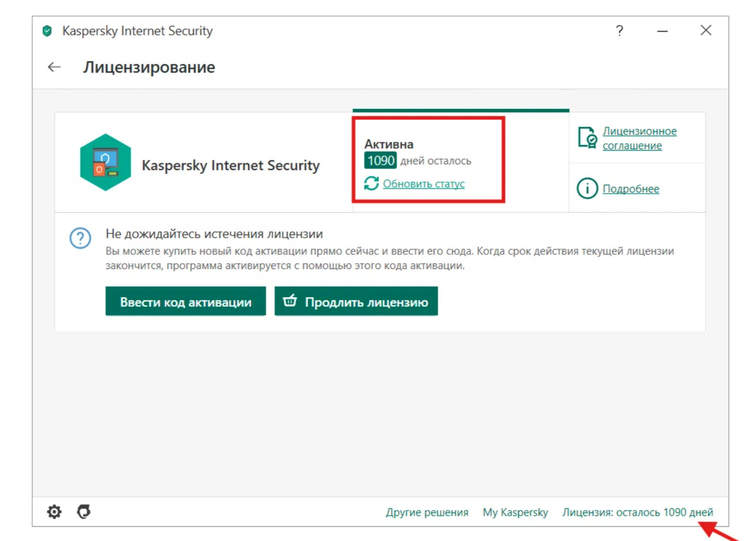Screen dimensions: 756x541
Task: Click the refresh icon beside Обновить статус
Action: coord(371,183)
